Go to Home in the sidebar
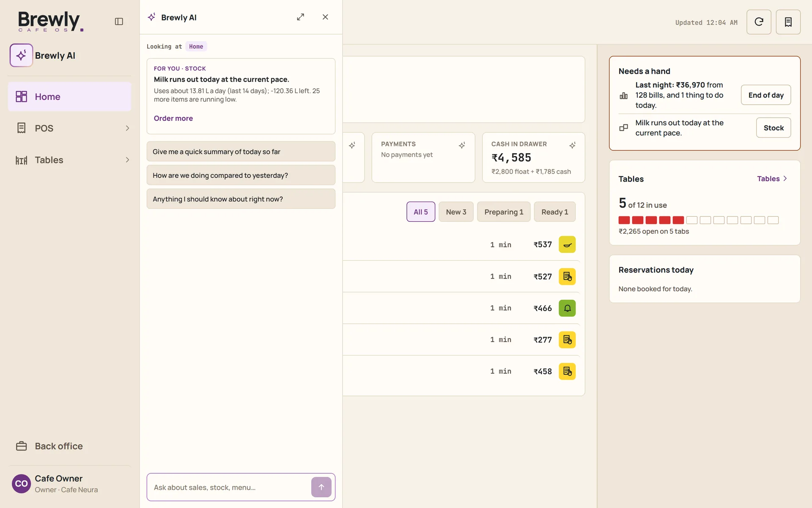This screenshot has height=508, width=812. (69, 97)
